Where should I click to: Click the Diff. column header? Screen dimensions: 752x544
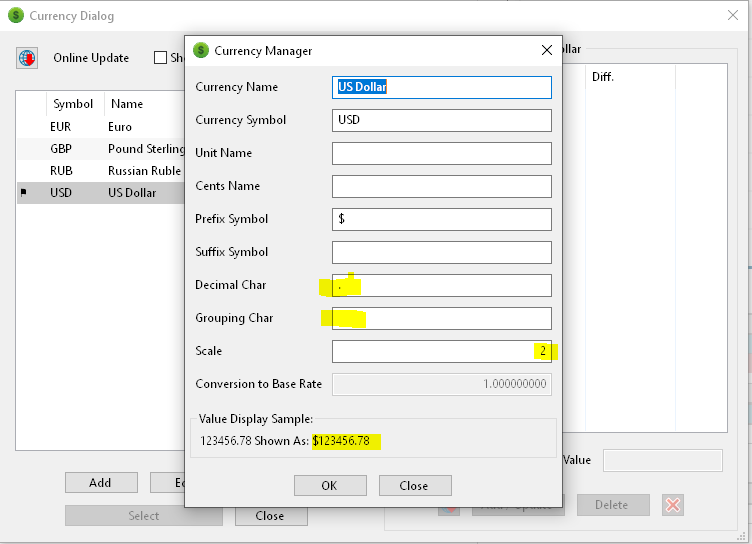click(x=603, y=77)
